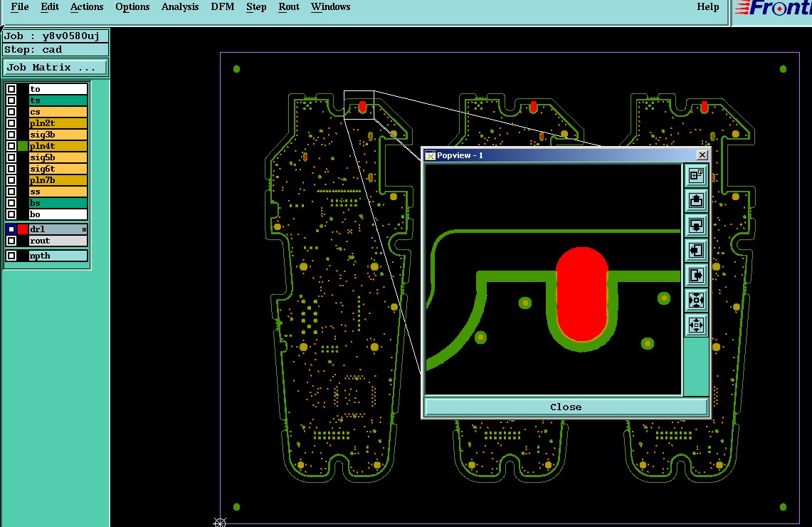This screenshot has width=812, height=527.
Task: Open the Actions menu
Action: 87,6
